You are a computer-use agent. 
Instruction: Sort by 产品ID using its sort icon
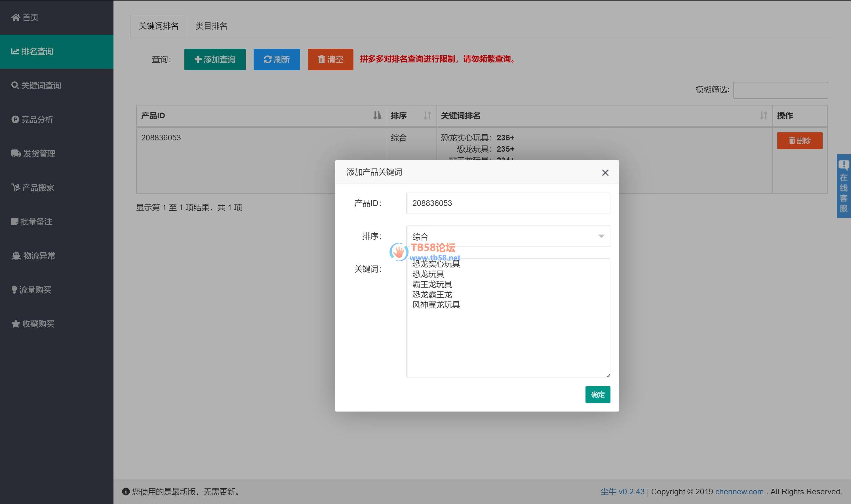tap(377, 115)
